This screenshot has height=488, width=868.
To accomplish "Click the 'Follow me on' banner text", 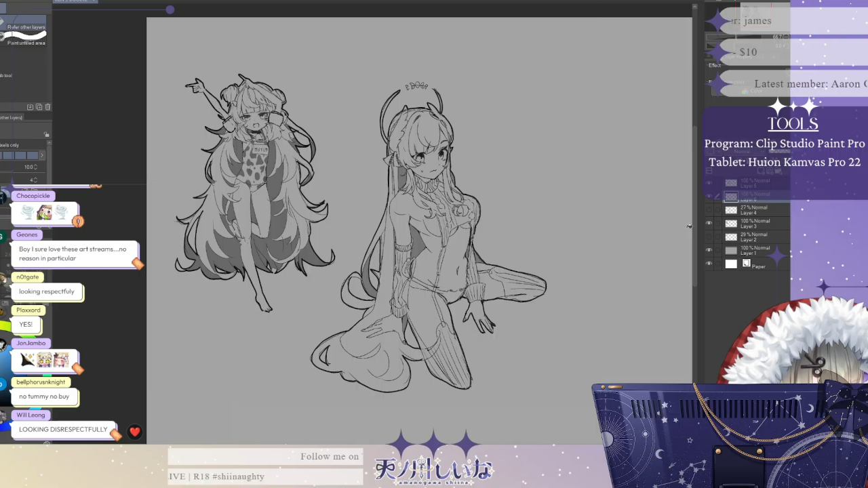I will [330, 457].
